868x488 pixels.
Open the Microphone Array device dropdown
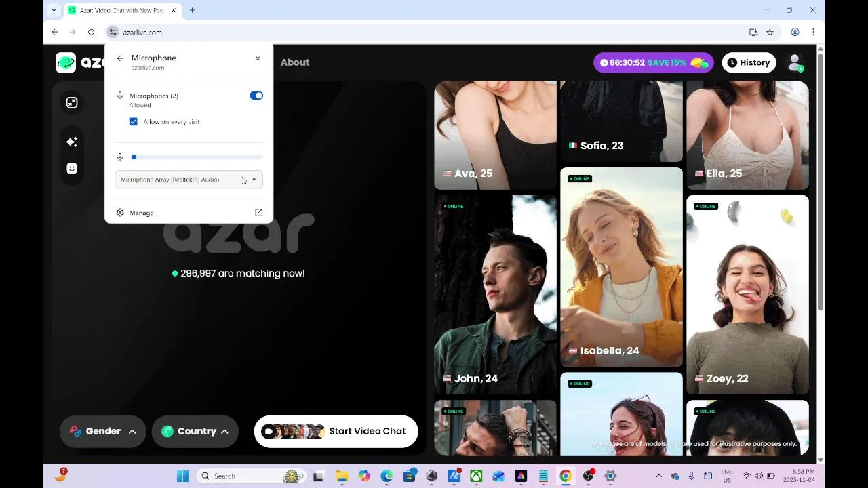pos(189,180)
